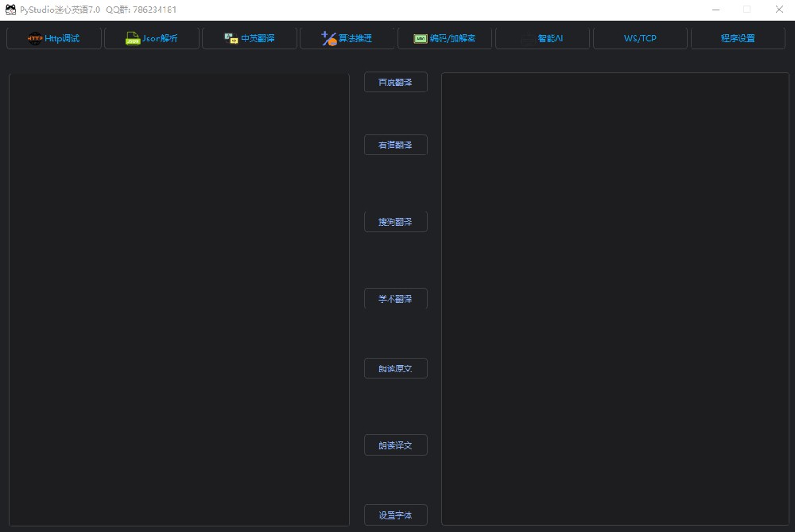The width and height of the screenshot is (795, 532).
Task: Translate using the 百度翻译 button
Action: click(x=395, y=81)
